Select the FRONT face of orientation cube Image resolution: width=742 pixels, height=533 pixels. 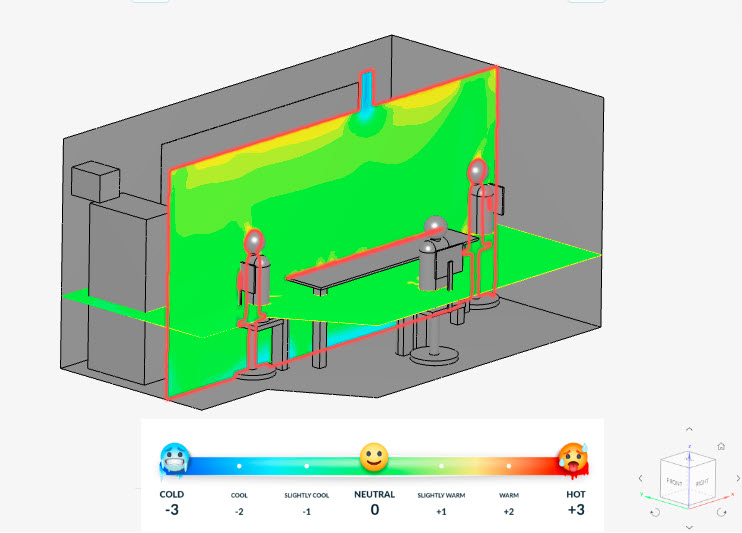tap(675, 482)
